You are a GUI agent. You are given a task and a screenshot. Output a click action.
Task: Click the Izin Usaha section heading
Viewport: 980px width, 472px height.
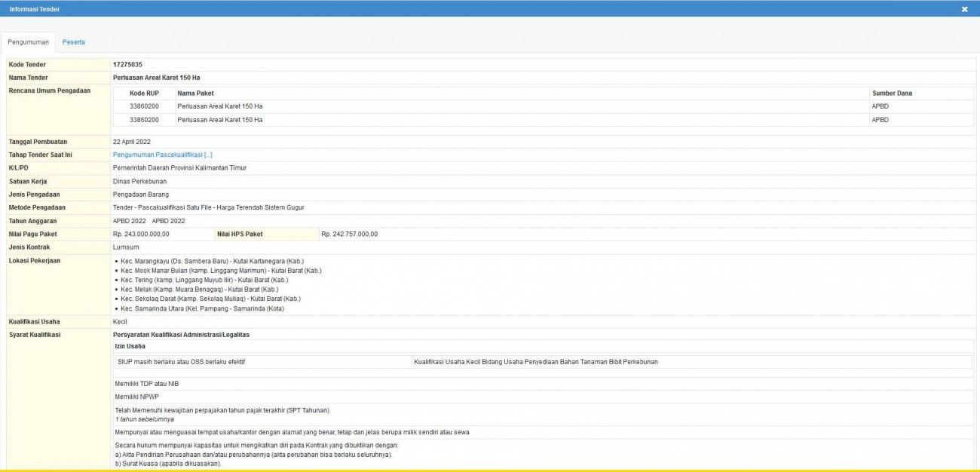coord(130,346)
